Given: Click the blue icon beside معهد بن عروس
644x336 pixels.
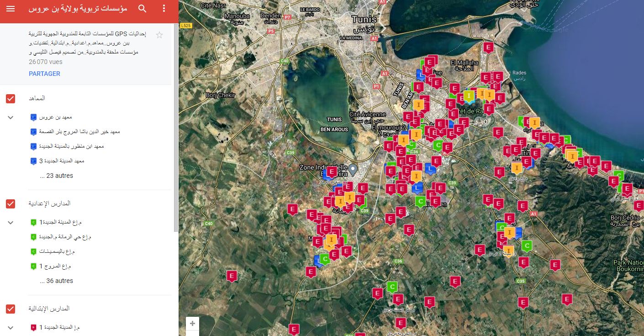Looking at the screenshot, I should coord(33,117).
